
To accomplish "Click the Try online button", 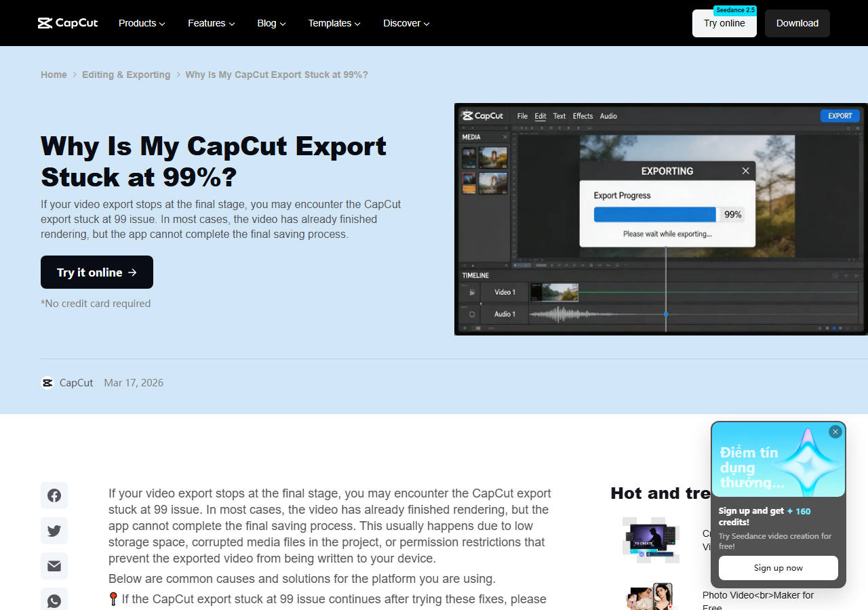I will 724,23.
